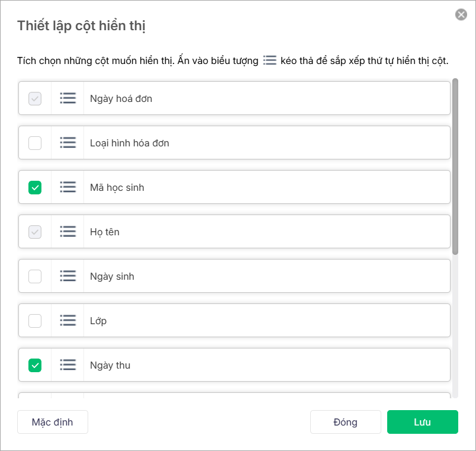Screen dimensions: 476x451
Task: Close the column settings dialog with X
Action: (461, 15)
